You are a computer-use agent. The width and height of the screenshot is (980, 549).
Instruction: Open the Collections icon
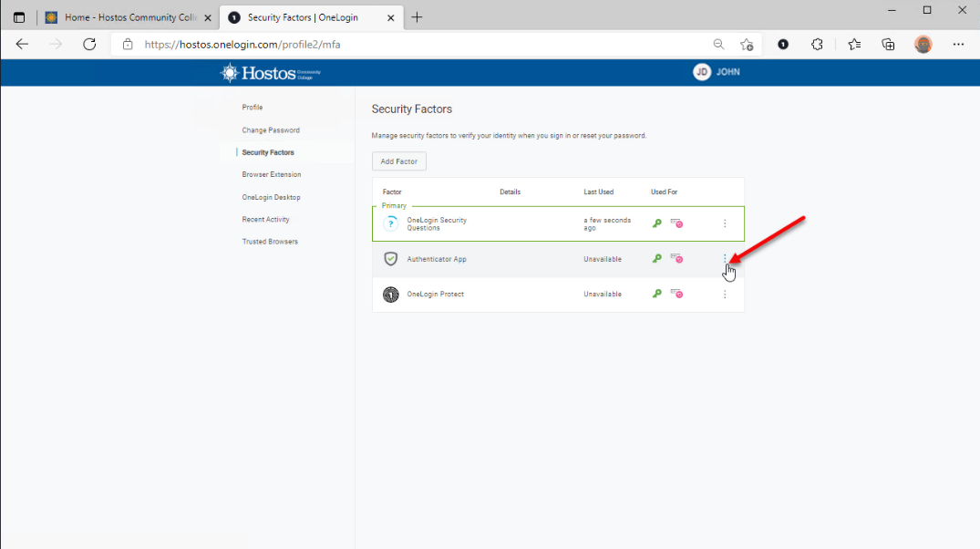pos(888,45)
